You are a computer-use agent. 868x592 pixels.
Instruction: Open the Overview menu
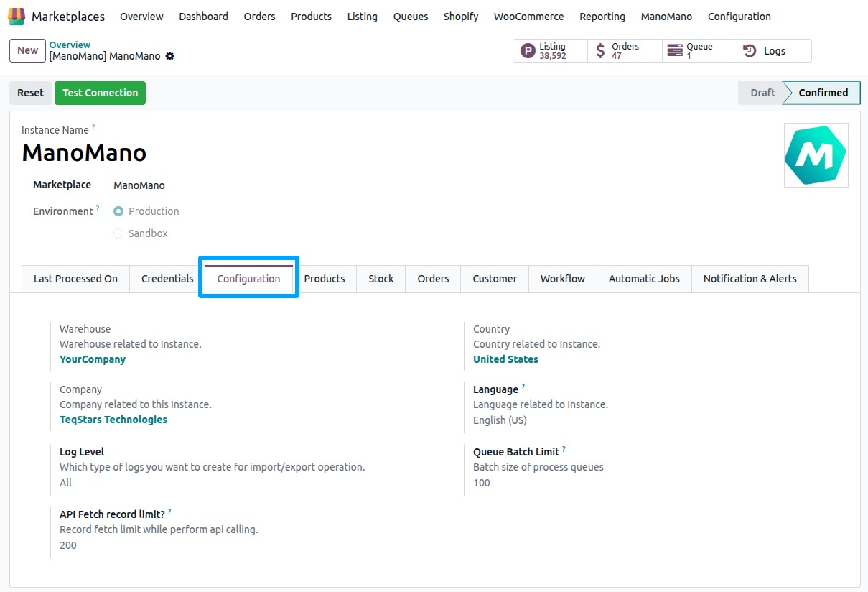click(141, 17)
